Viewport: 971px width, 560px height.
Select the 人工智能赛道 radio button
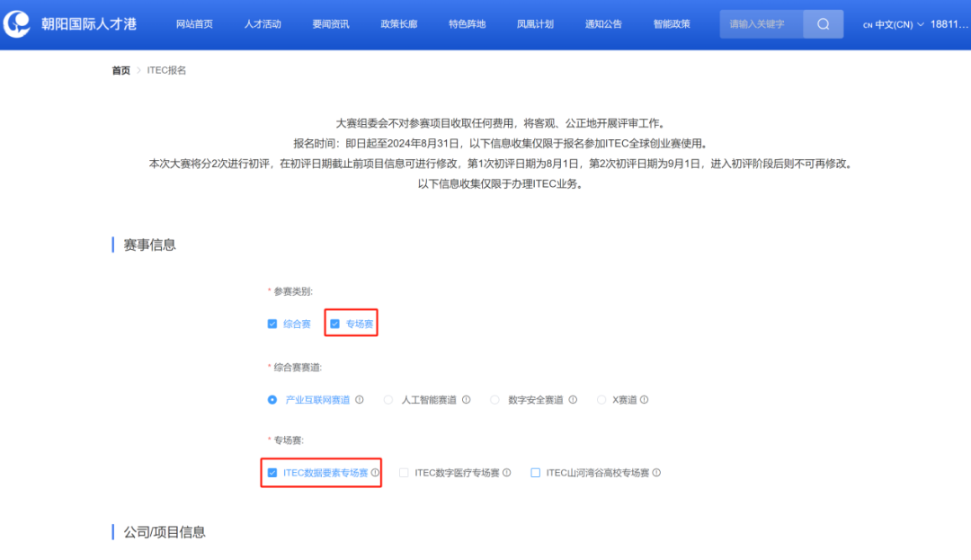pos(388,400)
